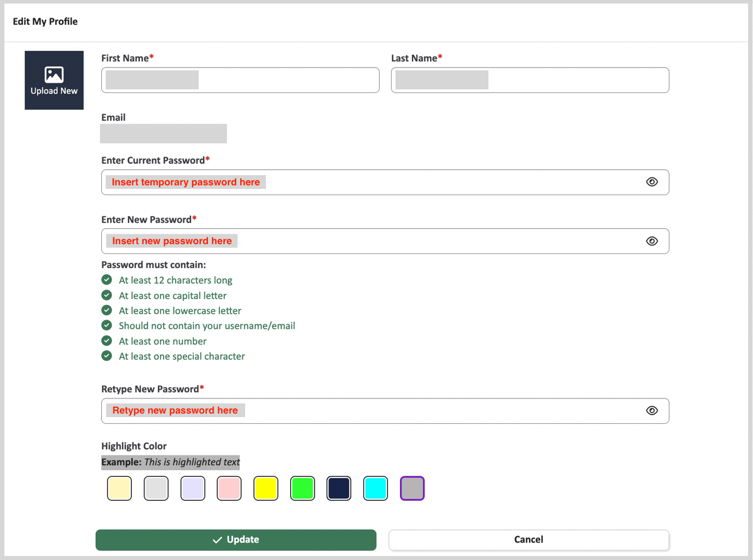Select the cyan highlight color swatch
The width and height of the screenshot is (753, 560).
point(375,488)
